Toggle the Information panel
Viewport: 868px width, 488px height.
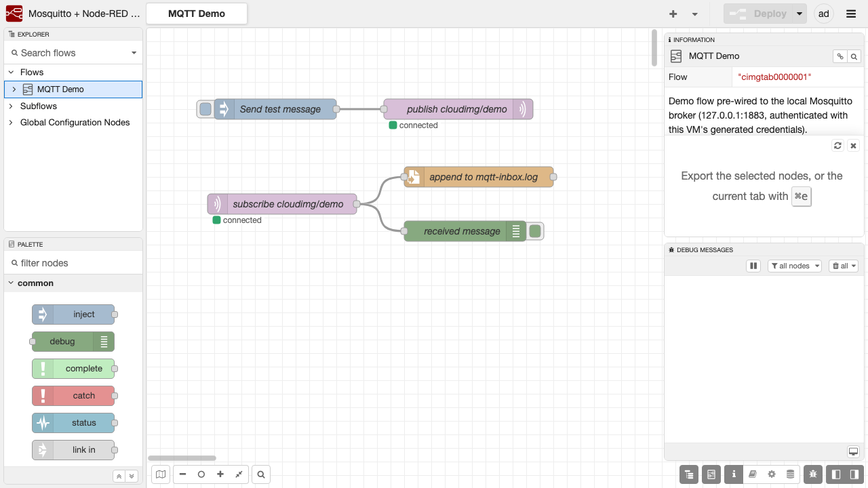(734, 474)
